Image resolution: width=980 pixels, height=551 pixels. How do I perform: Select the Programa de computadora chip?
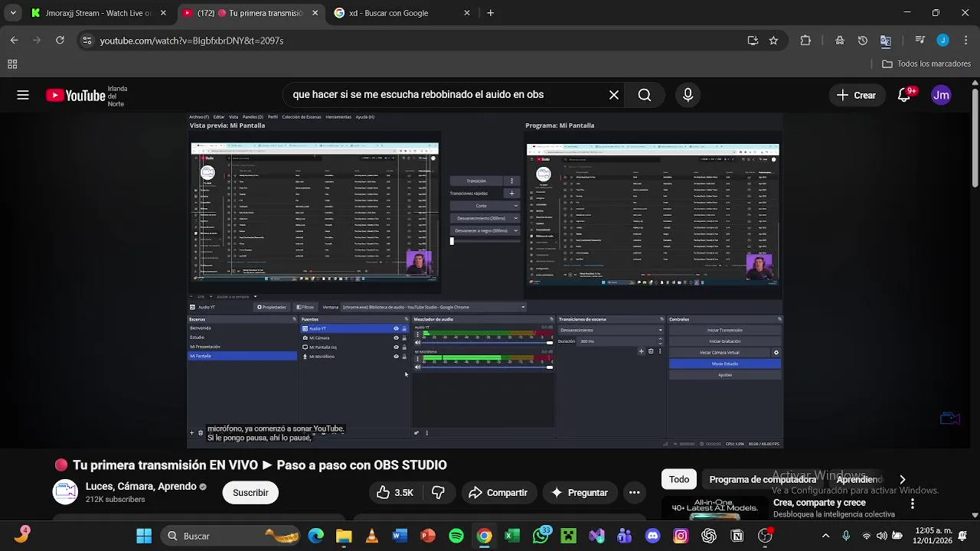(x=763, y=480)
